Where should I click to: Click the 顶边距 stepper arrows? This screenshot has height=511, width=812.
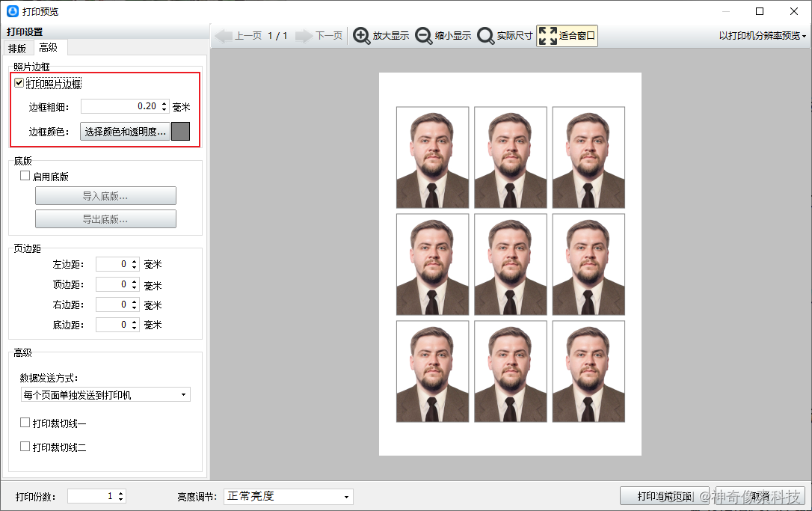(134, 284)
